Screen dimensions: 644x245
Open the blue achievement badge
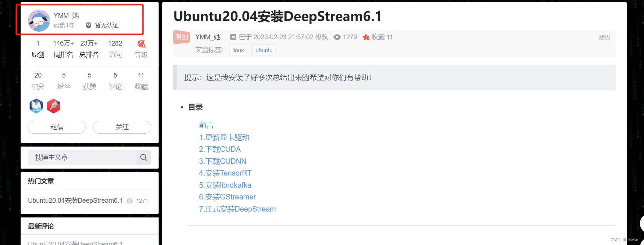coord(36,106)
